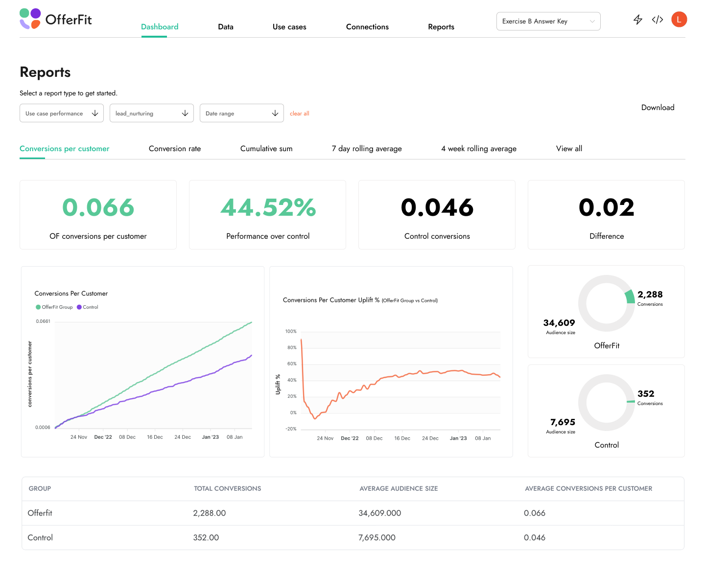The height and width of the screenshot is (588, 705).
Task: Click AVERAGE CONVERSIONS PER CUSTOMER header
Action: pyautogui.click(x=588, y=489)
